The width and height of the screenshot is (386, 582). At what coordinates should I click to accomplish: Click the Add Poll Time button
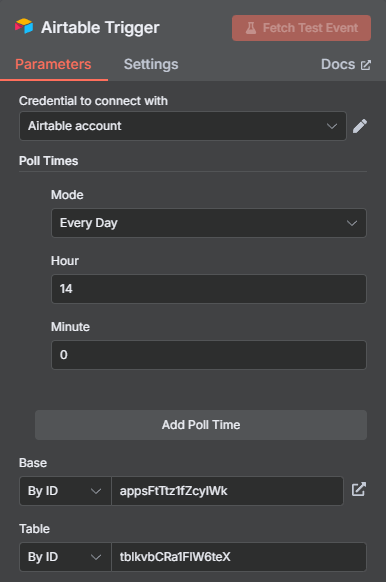coord(201,425)
